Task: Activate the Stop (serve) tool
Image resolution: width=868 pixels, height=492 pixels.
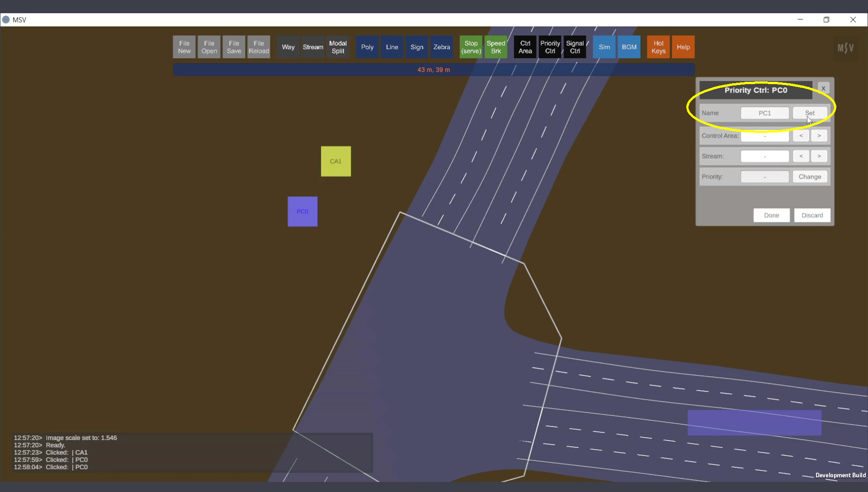Action: 471,47
